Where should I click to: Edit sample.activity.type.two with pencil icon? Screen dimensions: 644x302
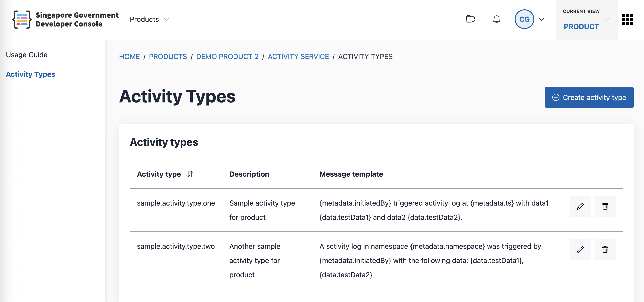(580, 250)
